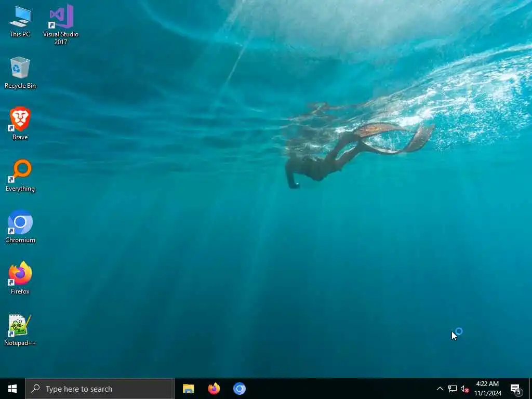The height and width of the screenshot is (399, 532).
Task: Open the Windows Start menu
Action: [x=12, y=389]
